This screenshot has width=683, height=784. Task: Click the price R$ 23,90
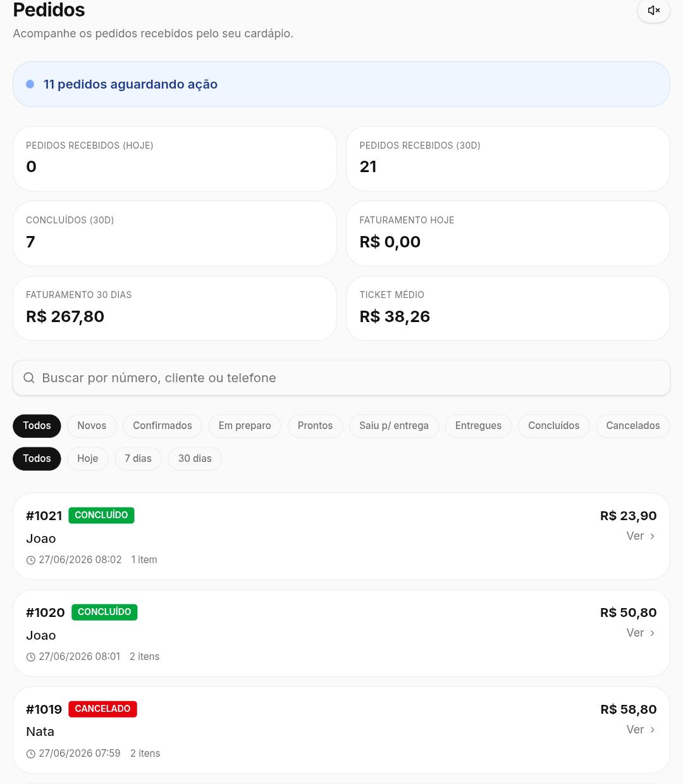pos(629,516)
